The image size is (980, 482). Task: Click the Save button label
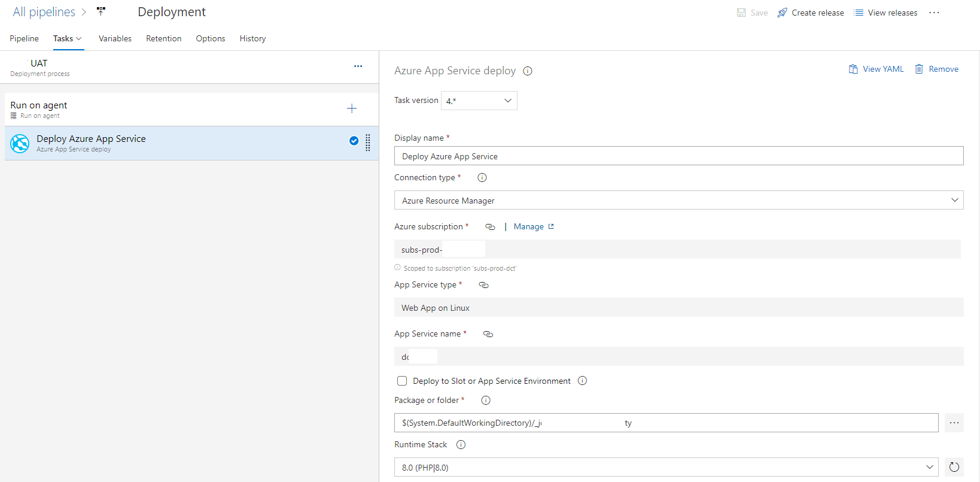pos(759,13)
